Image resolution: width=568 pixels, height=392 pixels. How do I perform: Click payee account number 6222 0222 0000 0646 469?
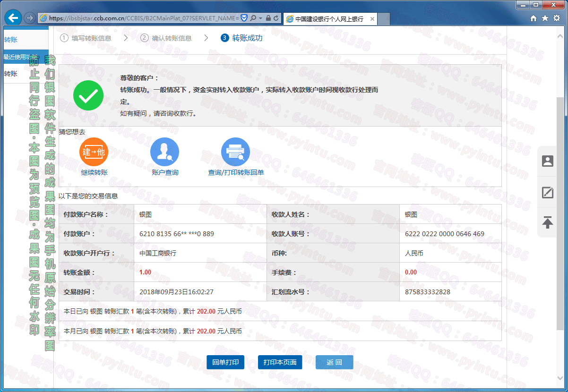coord(445,234)
